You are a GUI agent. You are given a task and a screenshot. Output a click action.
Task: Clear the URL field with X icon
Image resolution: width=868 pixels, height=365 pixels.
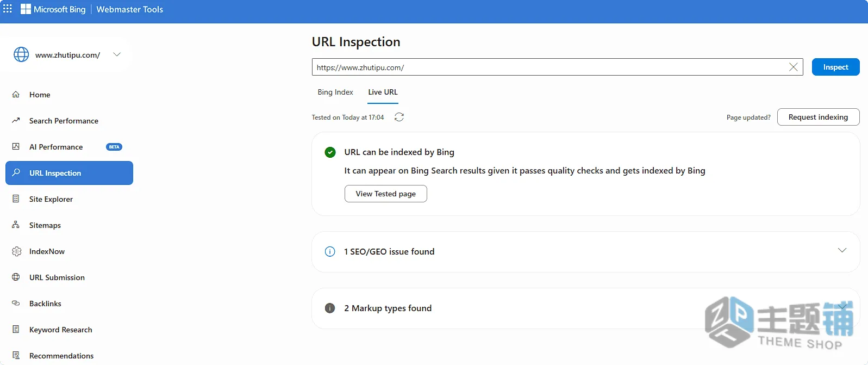click(x=793, y=67)
